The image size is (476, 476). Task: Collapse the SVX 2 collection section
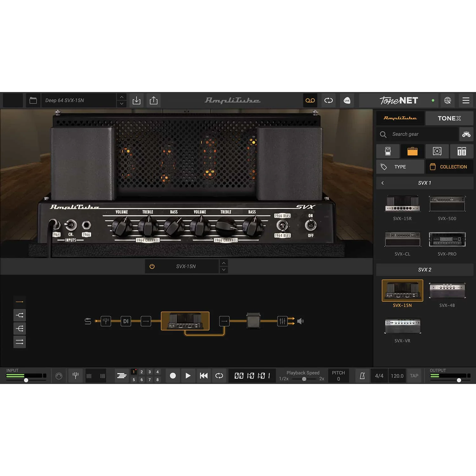tap(425, 270)
